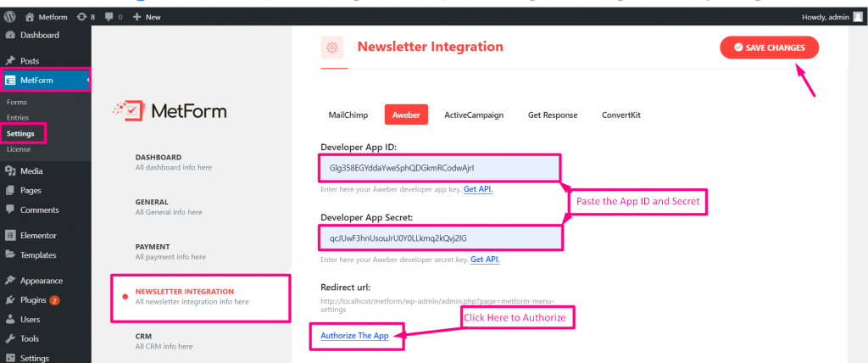
Task: Click the Developer App ID field
Action: [x=440, y=168]
